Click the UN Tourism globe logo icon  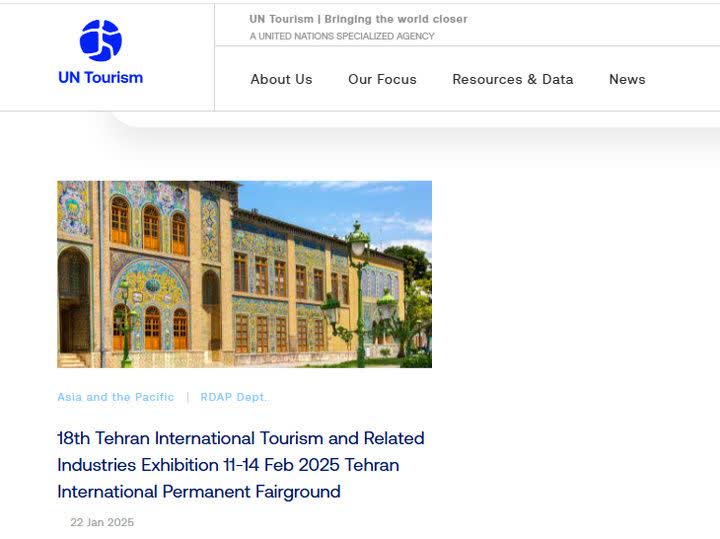pos(101,40)
